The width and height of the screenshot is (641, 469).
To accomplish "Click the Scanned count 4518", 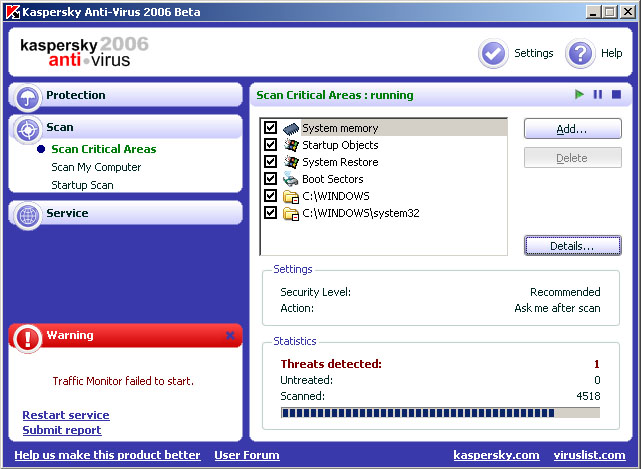I will pos(588,396).
